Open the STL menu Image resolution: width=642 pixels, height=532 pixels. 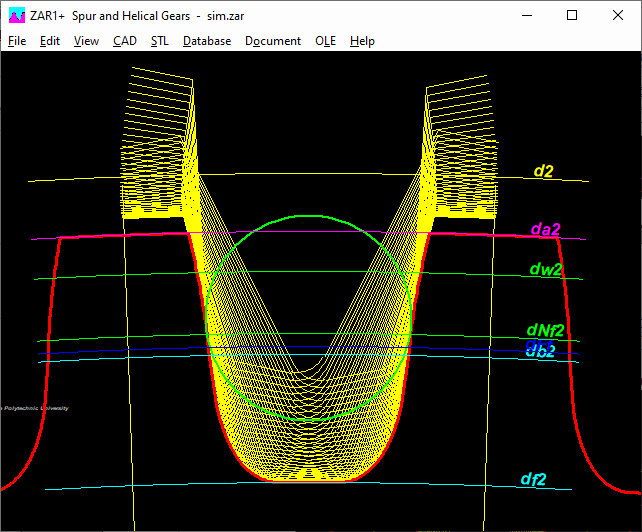coord(160,41)
